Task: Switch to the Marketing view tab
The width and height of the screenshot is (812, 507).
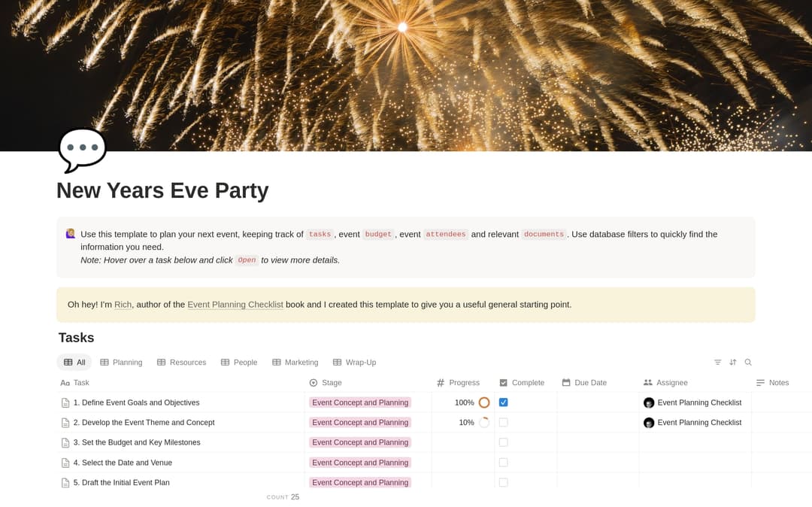Action: coord(295,363)
